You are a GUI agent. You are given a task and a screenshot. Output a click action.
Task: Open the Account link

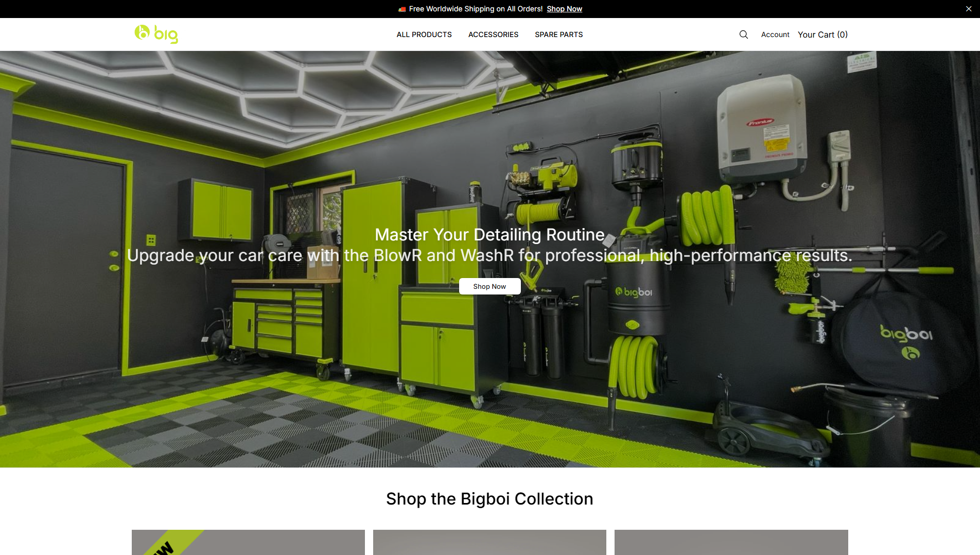pos(775,34)
